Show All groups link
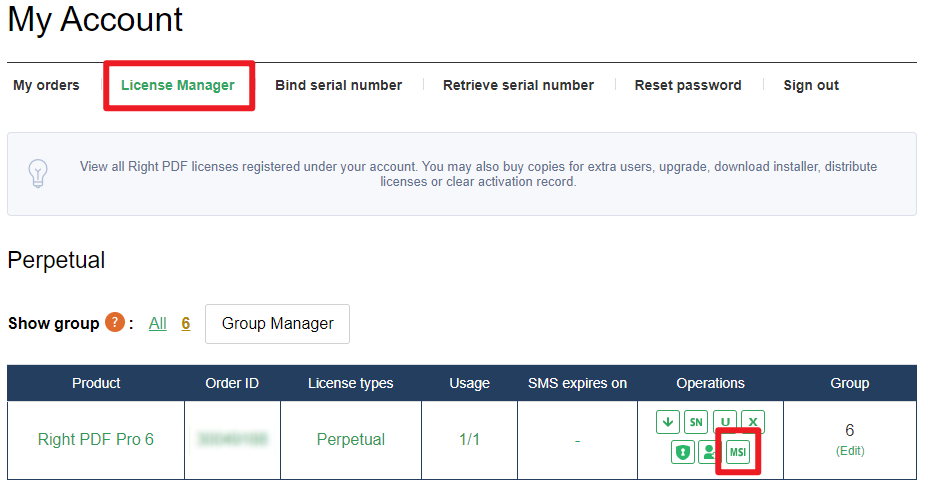The height and width of the screenshot is (490, 928). coord(157,324)
